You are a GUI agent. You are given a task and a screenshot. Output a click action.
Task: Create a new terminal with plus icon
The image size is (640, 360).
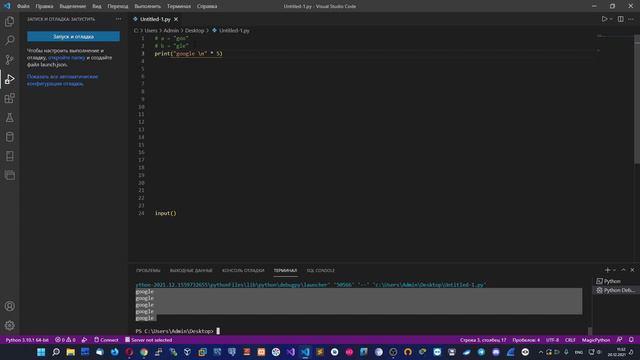pos(607,270)
